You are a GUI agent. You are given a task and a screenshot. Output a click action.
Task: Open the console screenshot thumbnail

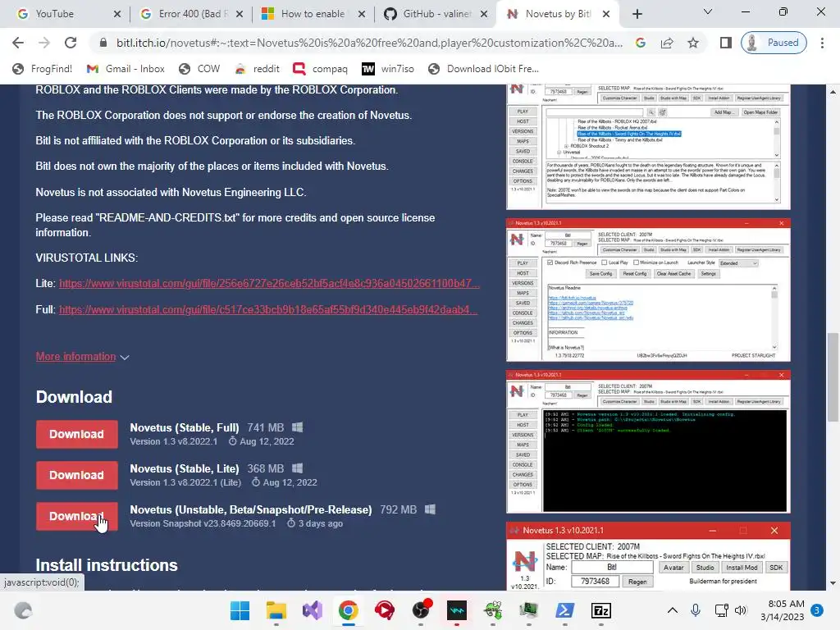648,442
